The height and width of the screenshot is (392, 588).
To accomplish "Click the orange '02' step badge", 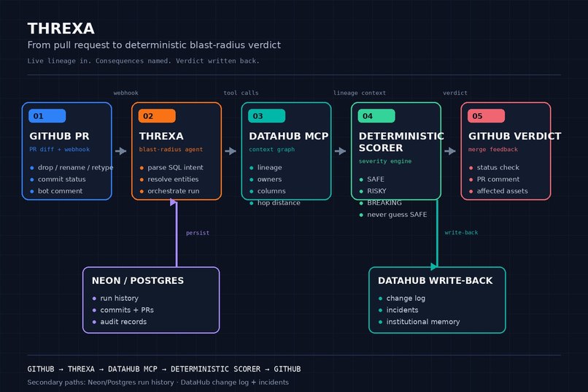I will click(x=157, y=116).
